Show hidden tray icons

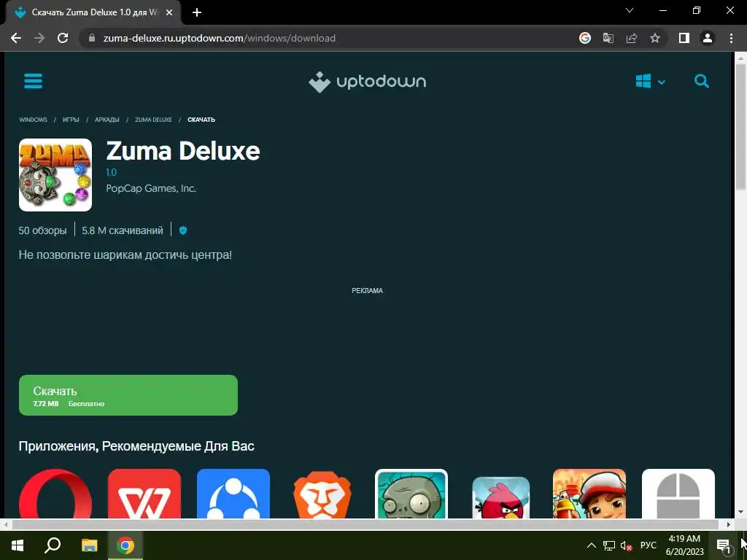591,545
